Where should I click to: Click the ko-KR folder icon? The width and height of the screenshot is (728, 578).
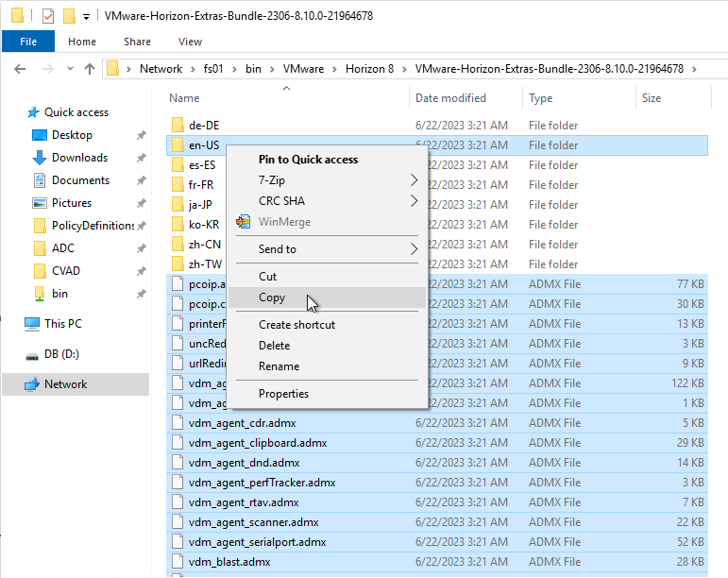click(x=178, y=225)
